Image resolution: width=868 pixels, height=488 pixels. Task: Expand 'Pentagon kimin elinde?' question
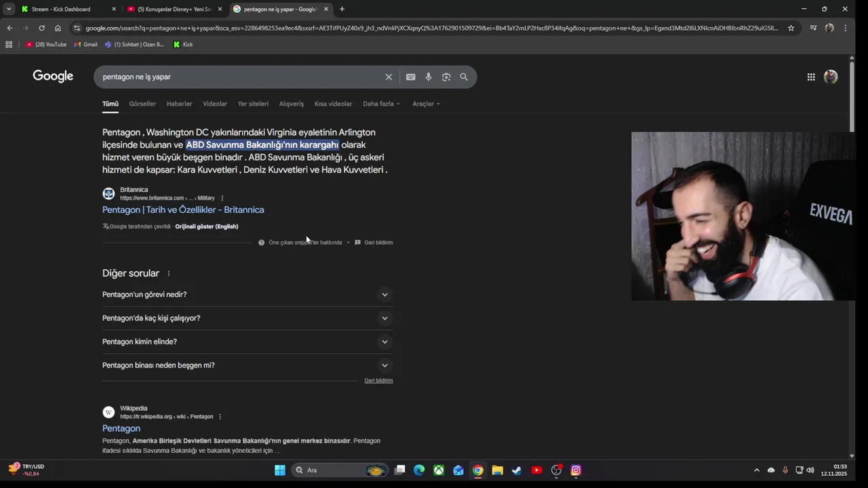pyautogui.click(x=248, y=342)
